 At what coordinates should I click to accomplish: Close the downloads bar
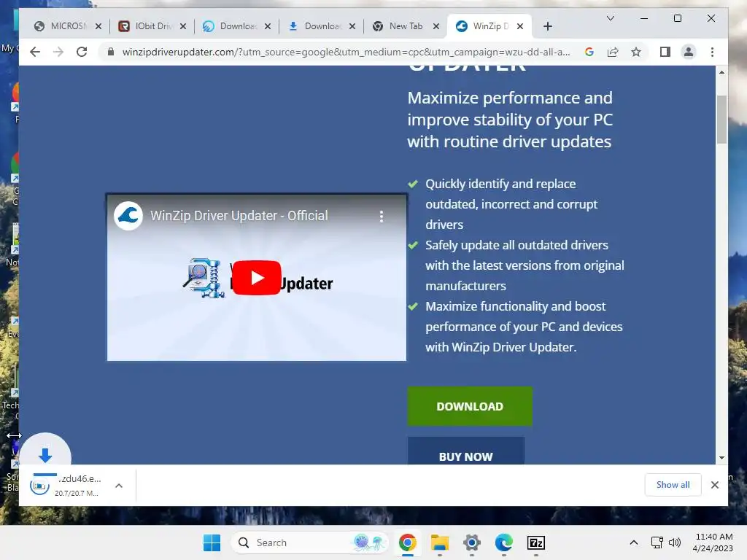(715, 485)
